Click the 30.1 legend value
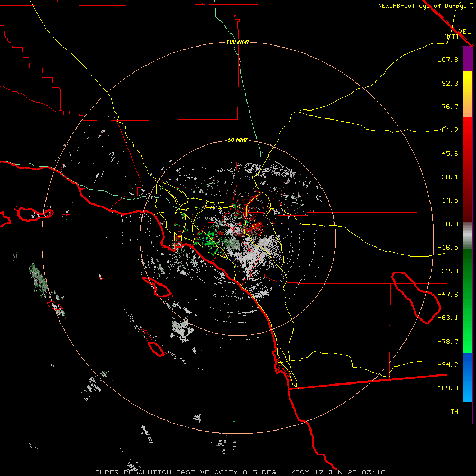476x476 pixels. coord(450,177)
